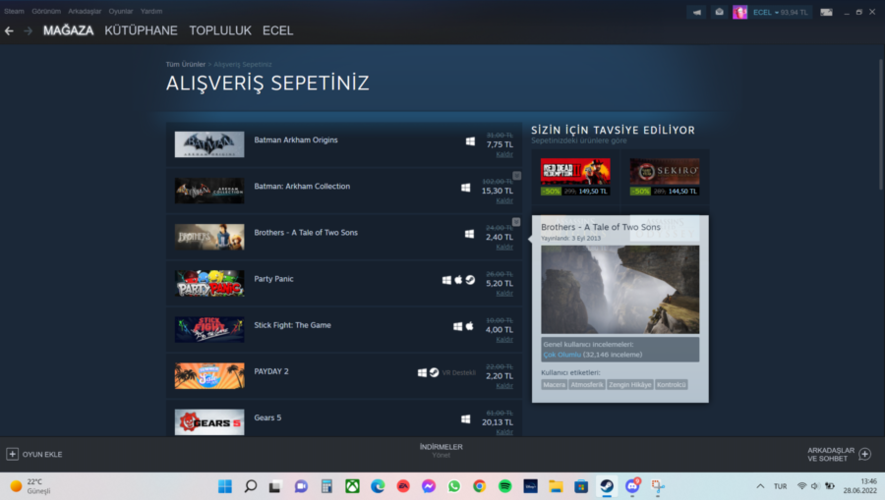This screenshot has width=885, height=500.
Task: Open taskbar search magnifier
Action: pyautogui.click(x=251, y=486)
